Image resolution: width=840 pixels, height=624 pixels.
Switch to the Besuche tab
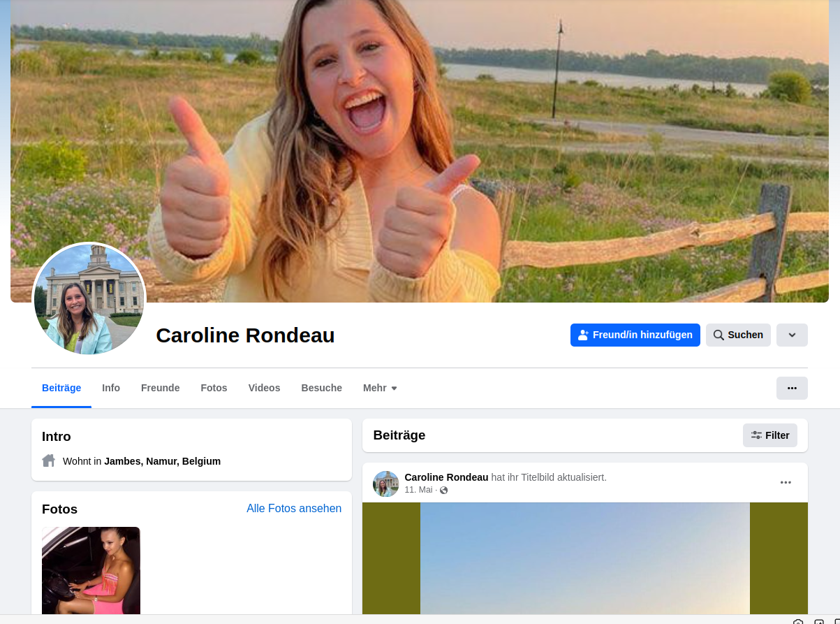[x=322, y=388]
